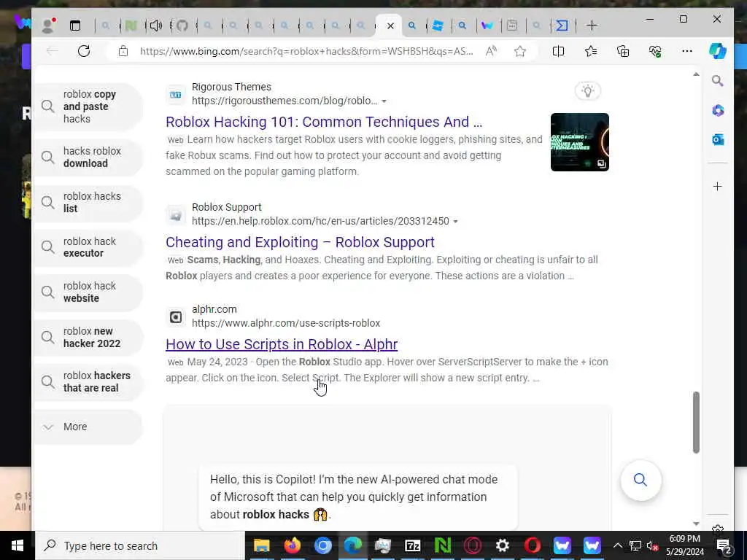This screenshot has width=747, height=560.
Task: Customize sidebar with plus icon
Action: tap(718, 186)
